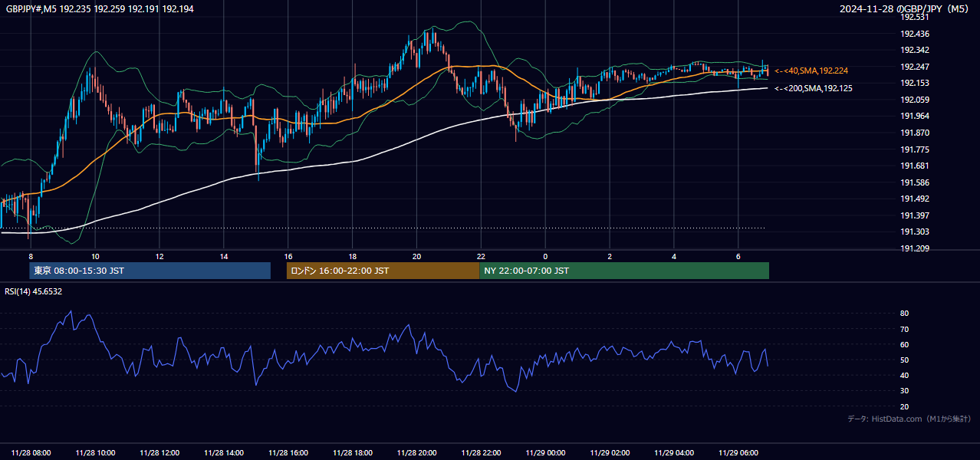Click price axis value 191.870
The width and height of the screenshot is (980, 460).
pyautogui.click(x=915, y=133)
